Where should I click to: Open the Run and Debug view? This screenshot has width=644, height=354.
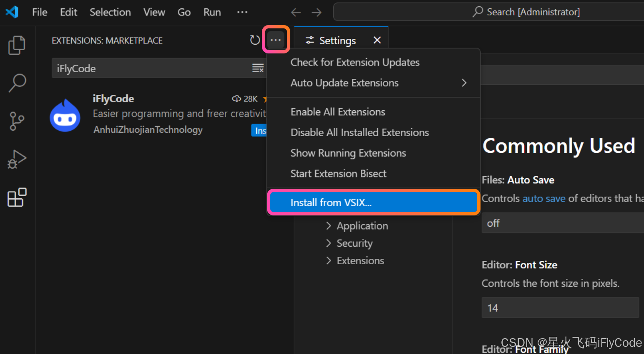pos(17,159)
